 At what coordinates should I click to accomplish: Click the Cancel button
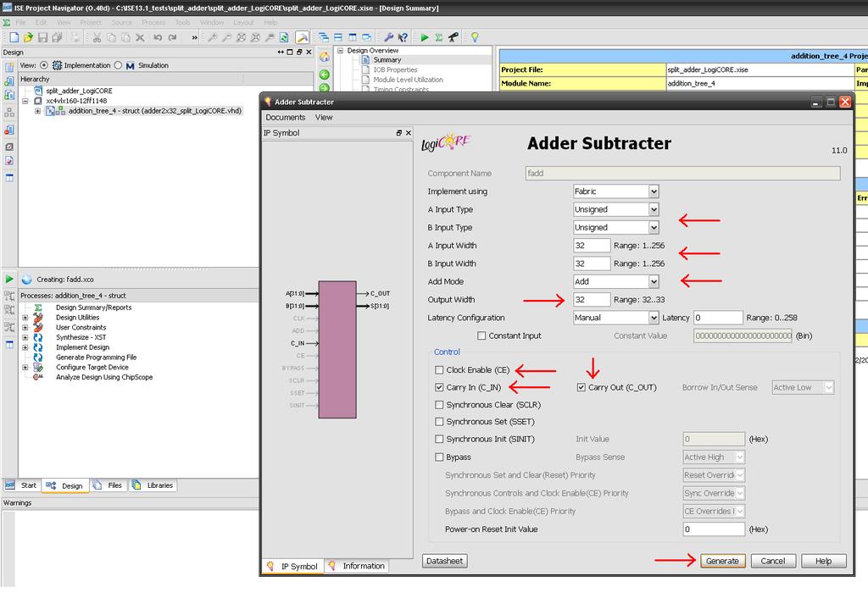pyautogui.click(x=773, y=561)
